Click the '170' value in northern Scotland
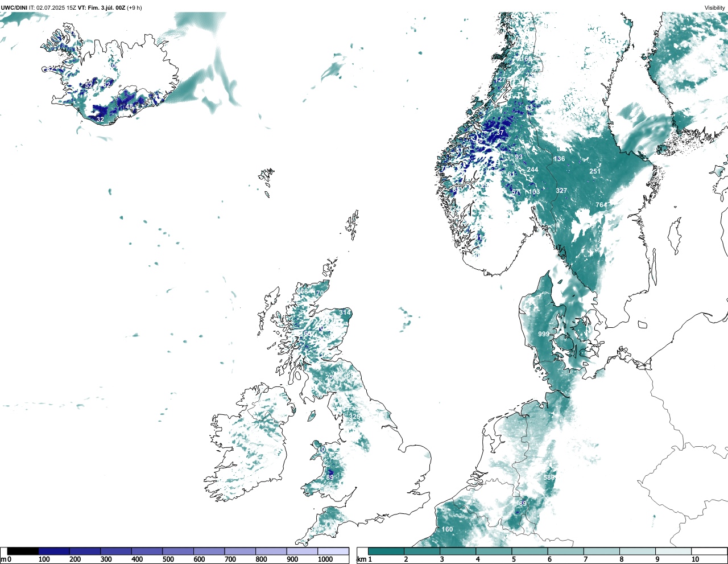728x564 pixels. pos(318,293)
